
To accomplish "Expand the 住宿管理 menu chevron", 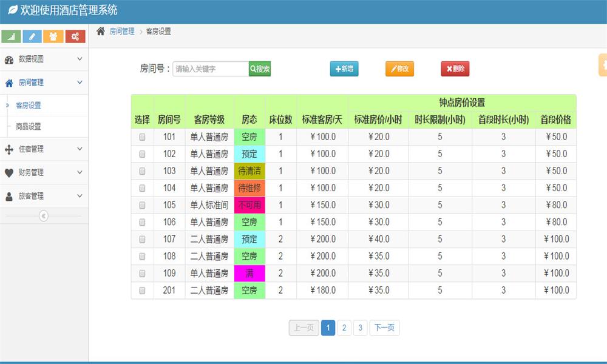I will click(80, 149).
